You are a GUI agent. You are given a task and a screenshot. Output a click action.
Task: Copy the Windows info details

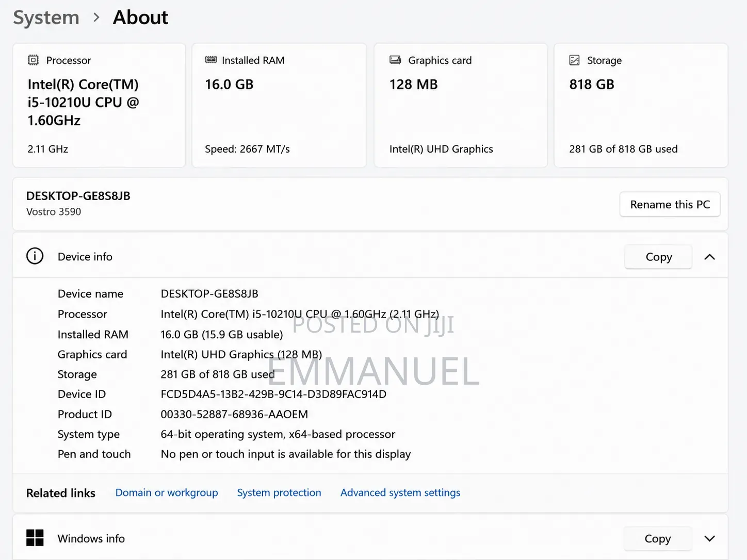coord(658,539)
